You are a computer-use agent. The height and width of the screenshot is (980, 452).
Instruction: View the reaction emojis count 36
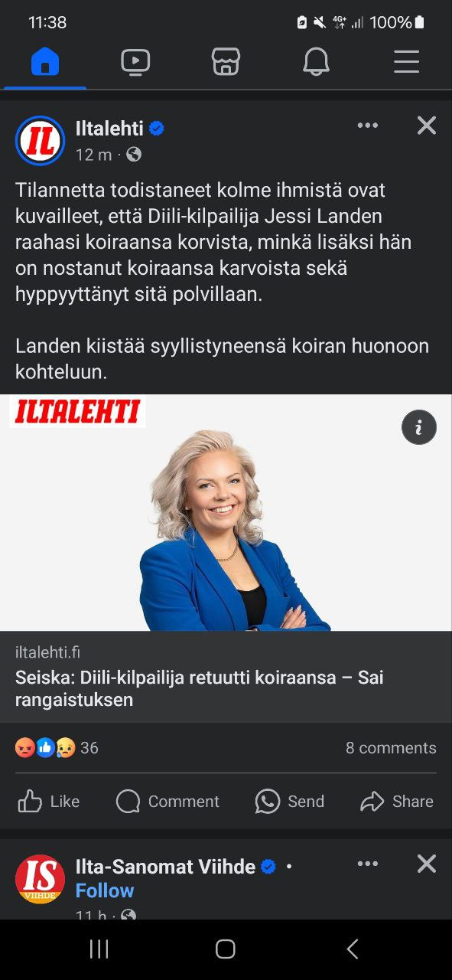tap(57, 748)
